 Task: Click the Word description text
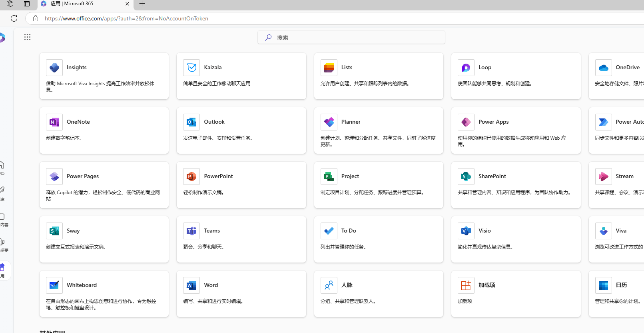(214, 301)
